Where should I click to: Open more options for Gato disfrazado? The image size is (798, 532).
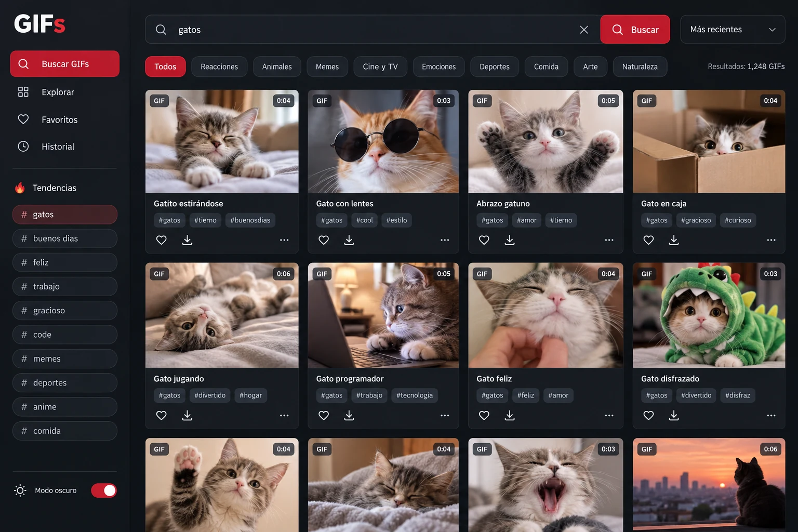pos(771,416)
